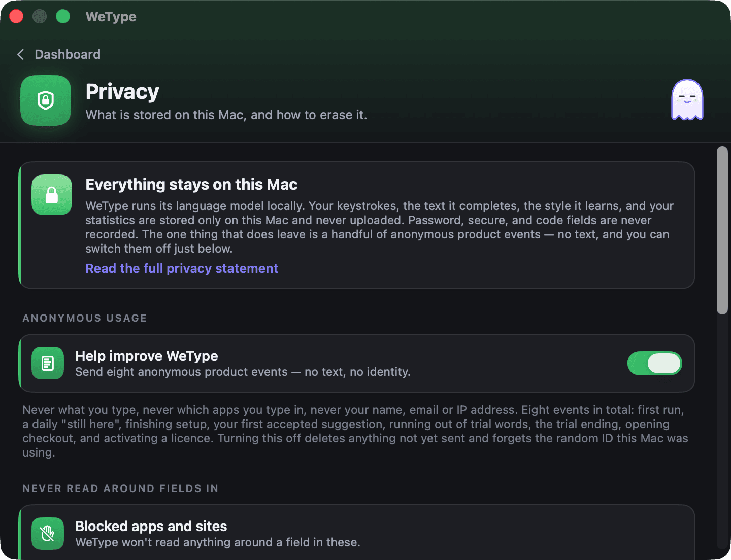Click 'WeType won't read anything around a field' text

coord(218,542)
